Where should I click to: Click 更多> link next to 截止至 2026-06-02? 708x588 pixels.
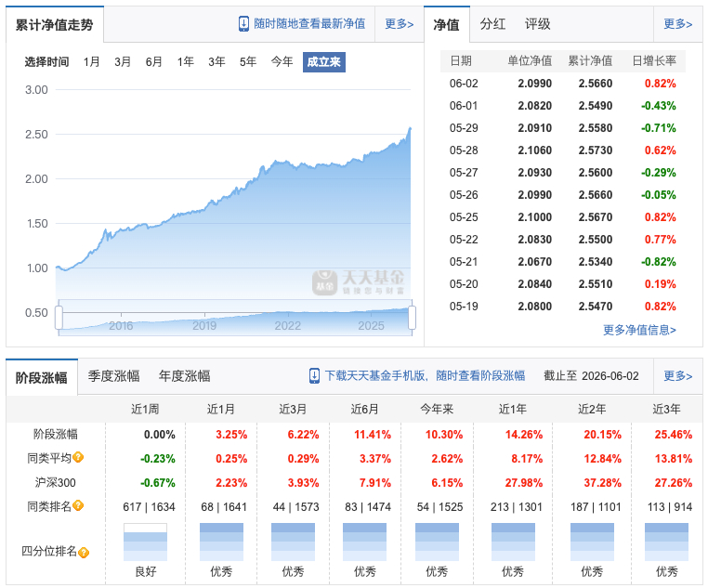pos(677,376)
